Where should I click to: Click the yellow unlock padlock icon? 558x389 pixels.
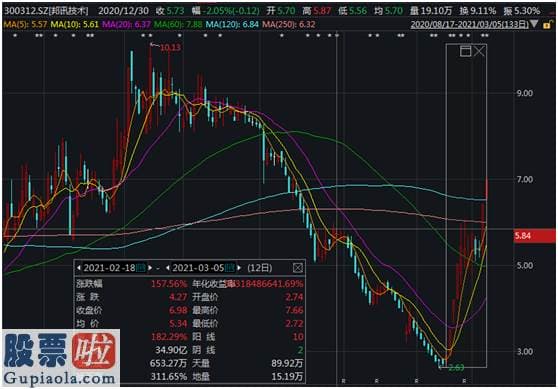pyautogui.click(x=547, y=25)
